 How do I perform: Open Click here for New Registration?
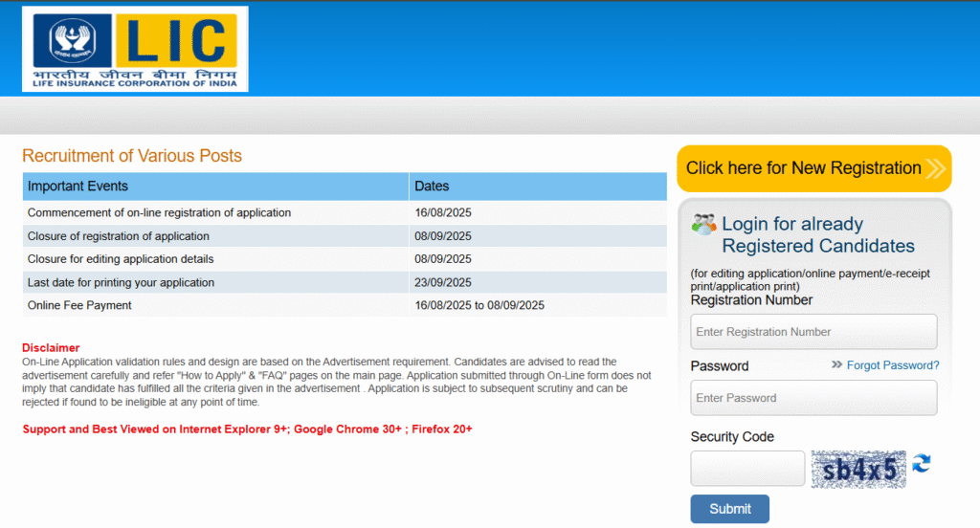[x=803, y=168]
